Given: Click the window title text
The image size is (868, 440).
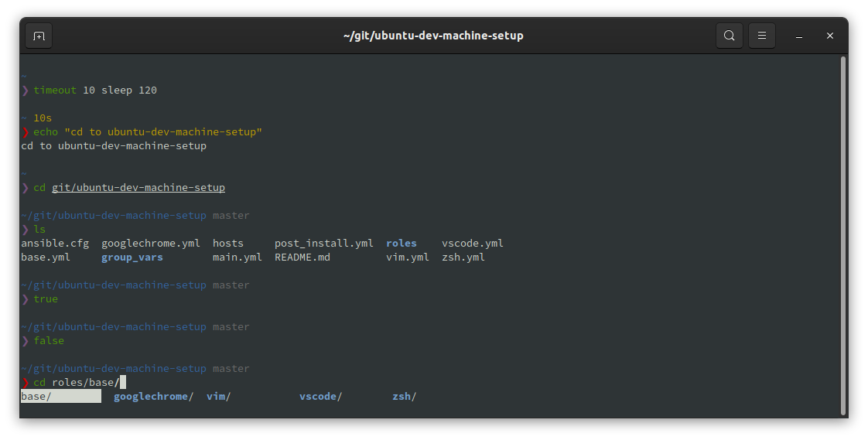Looking at the screenshot, I should click(x=433, y=36).
